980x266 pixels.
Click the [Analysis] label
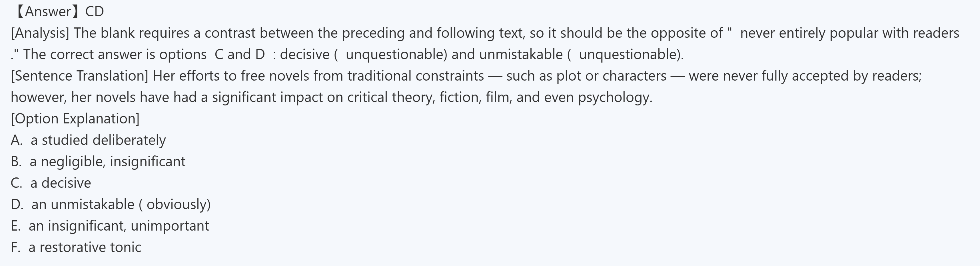(x=40, y=33)
